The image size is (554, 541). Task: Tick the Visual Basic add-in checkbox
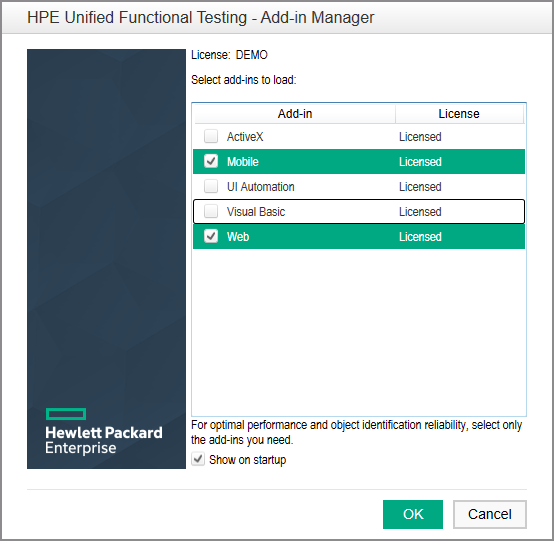point(211,211)
